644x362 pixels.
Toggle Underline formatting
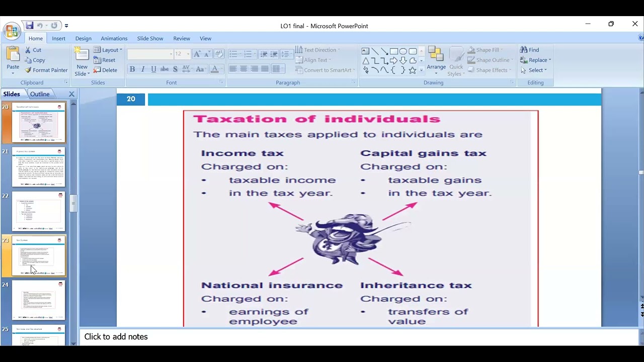[x=153, y=69]
